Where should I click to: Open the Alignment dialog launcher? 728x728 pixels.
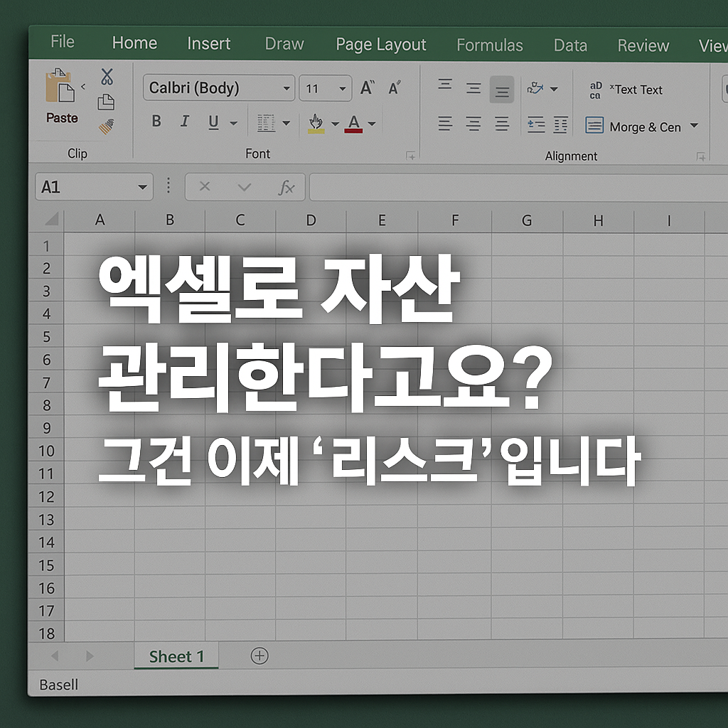coord(701,157)
